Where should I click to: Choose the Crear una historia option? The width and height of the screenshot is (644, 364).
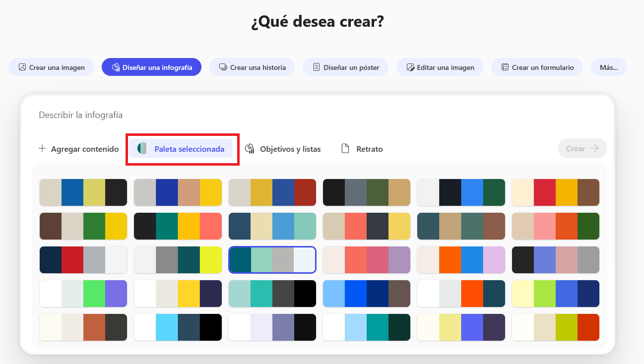[252, 67]
